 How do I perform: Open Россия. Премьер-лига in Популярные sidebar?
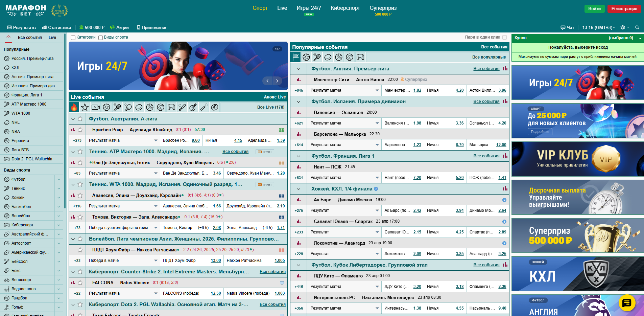[32, 59]
